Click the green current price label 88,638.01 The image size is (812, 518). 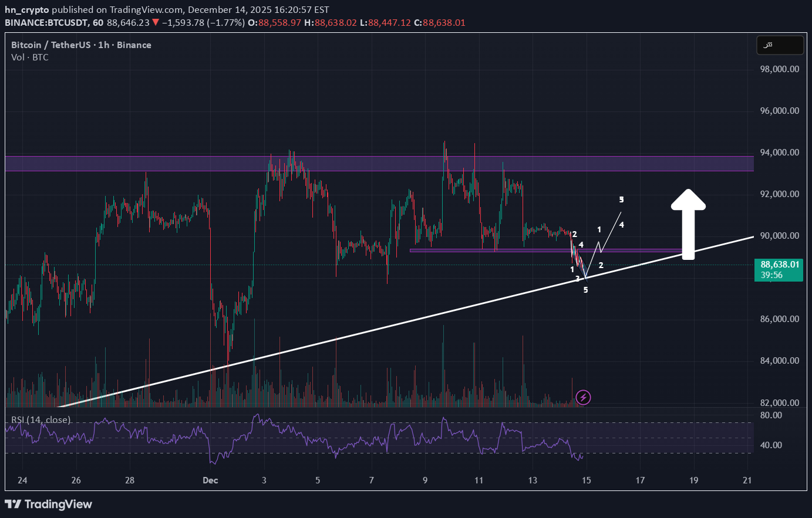[x=779, y=270]
